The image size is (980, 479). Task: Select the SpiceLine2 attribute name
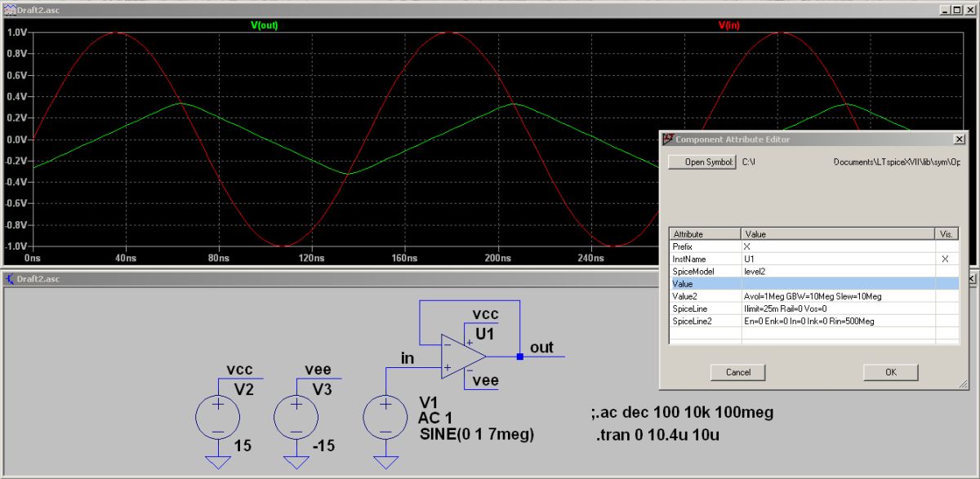click(x=691, y=321)
